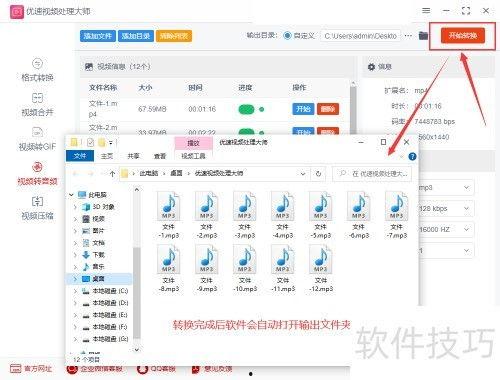Select file 文件-12.mp3
The height and width of the screenshot is (380, 500).
coord(321,269)
